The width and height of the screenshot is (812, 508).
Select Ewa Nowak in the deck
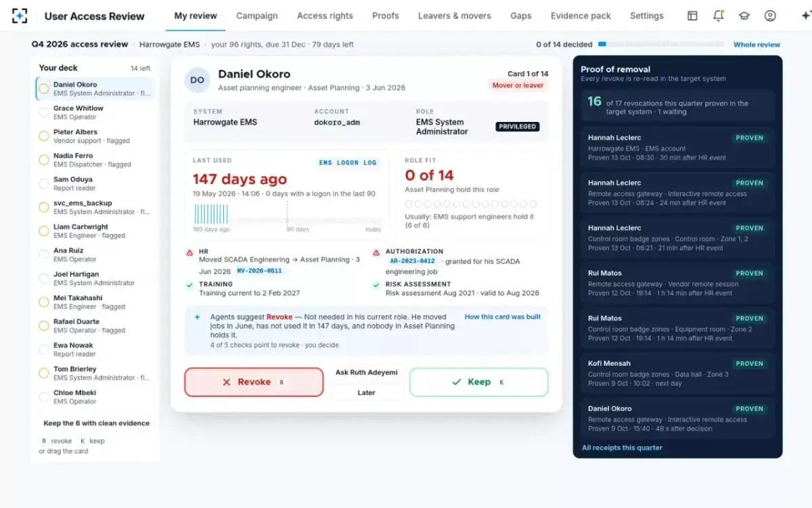95,350
